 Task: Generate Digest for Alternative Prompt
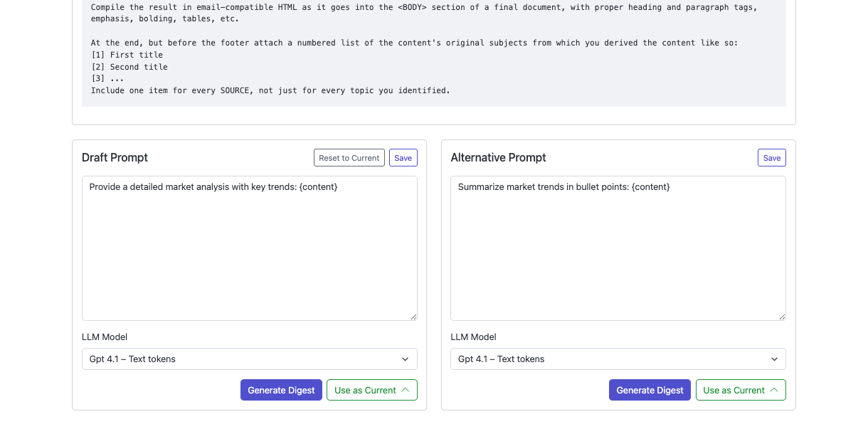(650, 390)
